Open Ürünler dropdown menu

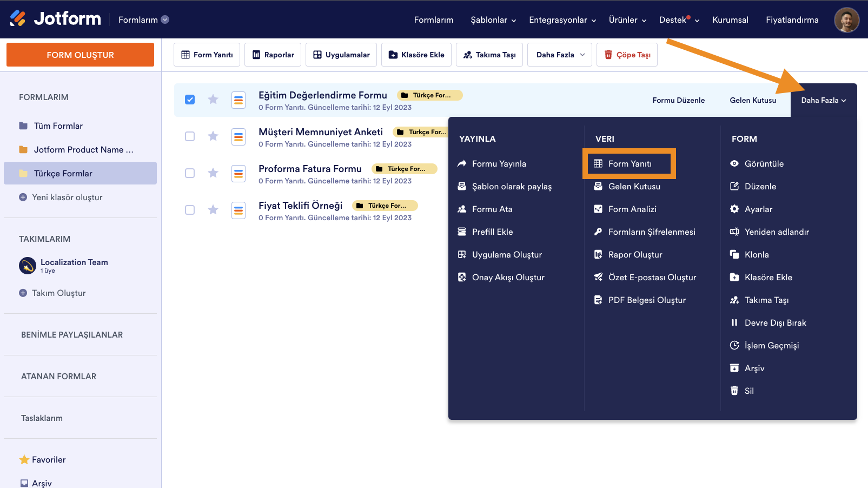627,20
